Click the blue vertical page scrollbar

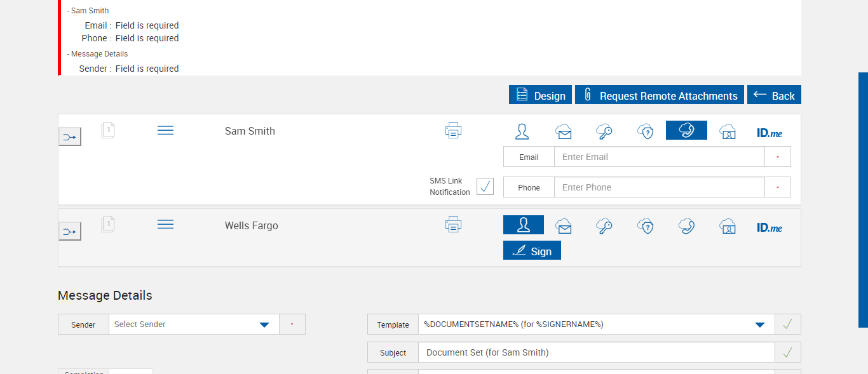[863, 199]
